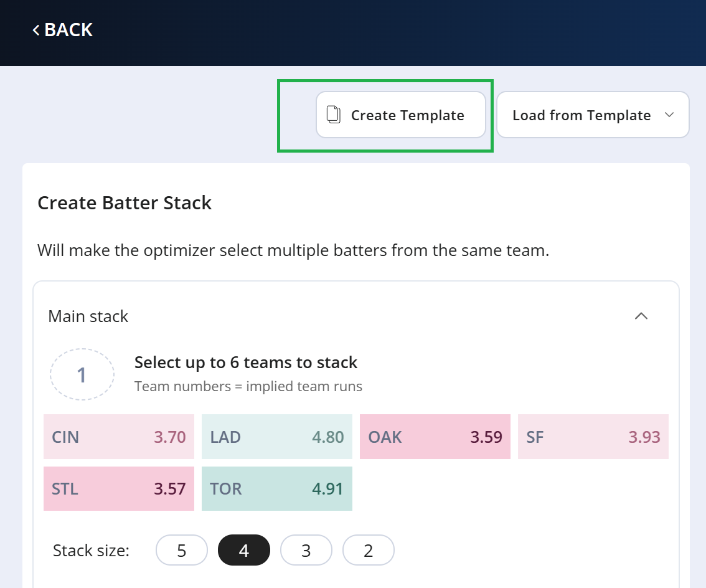The image size is (706, 588).
Task: Select the TOR team tile
Action: pyautogui.click(x=277, y=488)
